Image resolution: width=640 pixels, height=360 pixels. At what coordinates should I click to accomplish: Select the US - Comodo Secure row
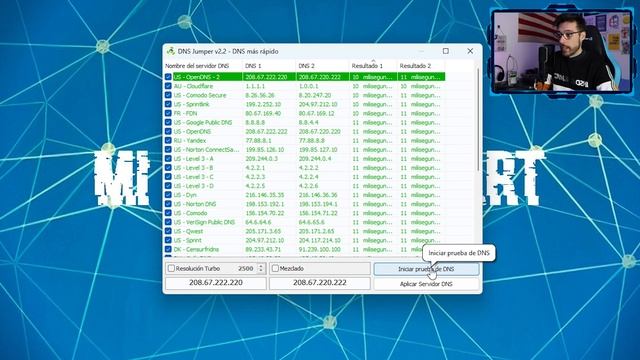point(304,95)
